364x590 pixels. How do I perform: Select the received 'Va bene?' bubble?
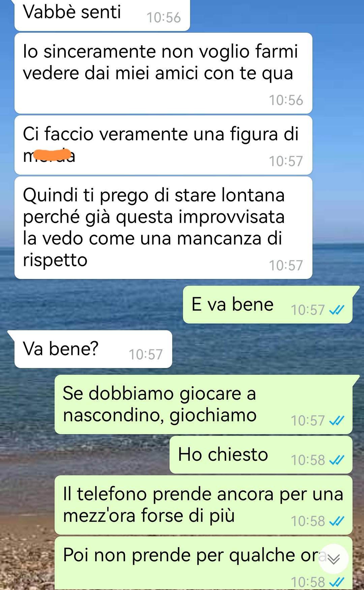[93, 349]
